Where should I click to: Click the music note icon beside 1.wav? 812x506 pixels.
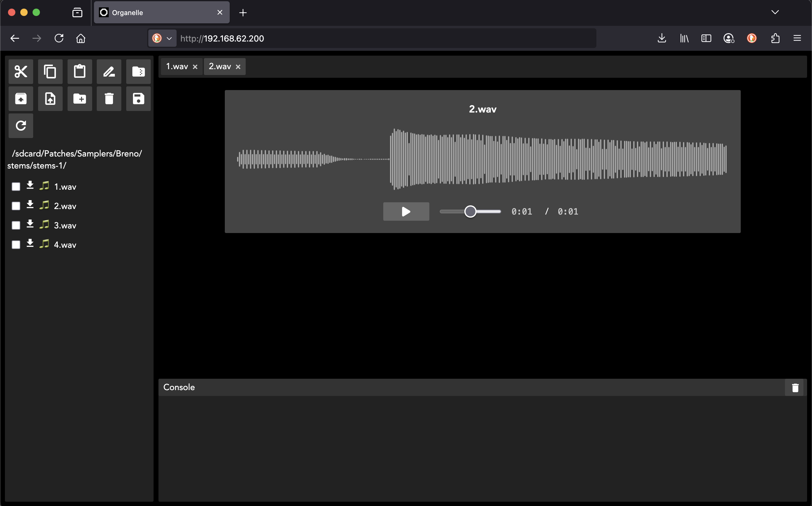point(44,186)
